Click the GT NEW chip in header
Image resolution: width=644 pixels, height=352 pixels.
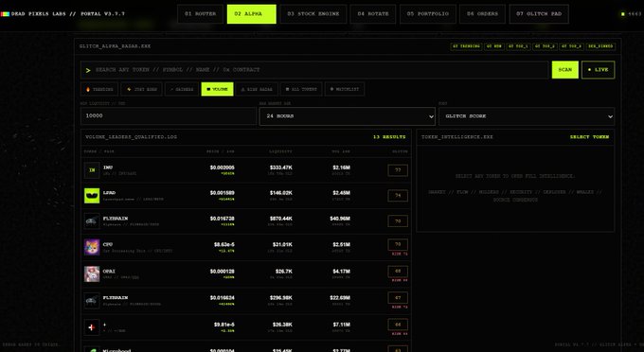coord(494,46)
